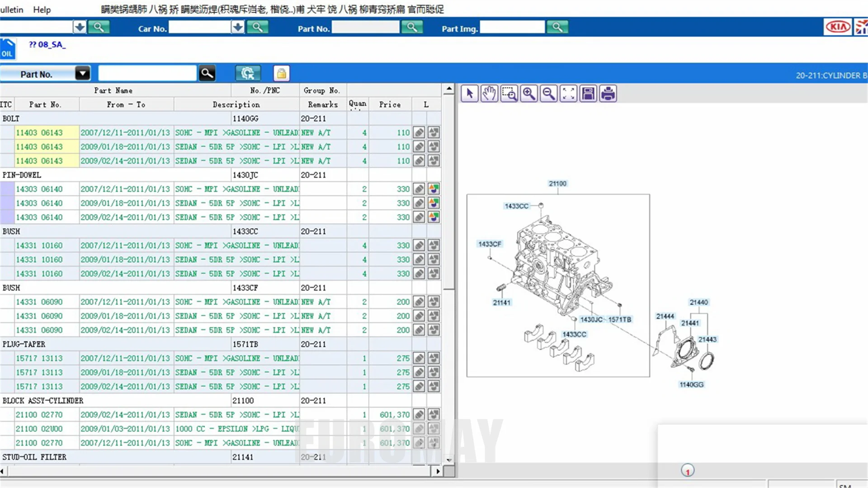Click fit-to-window icon in diagram toolbar
Screen dimensions: 868x488
click(567, 94)
